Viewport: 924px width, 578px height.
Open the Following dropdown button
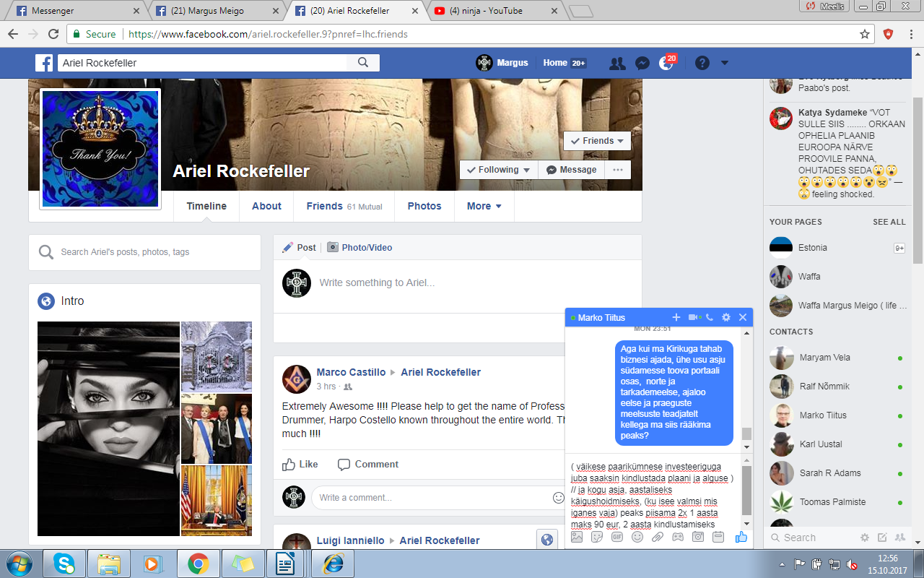tap(498, 170)
